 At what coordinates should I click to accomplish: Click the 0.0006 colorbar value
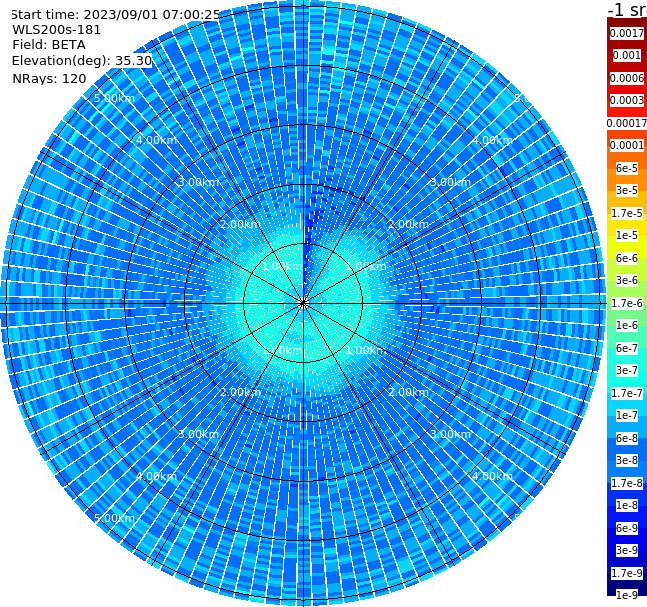point(627,78)
